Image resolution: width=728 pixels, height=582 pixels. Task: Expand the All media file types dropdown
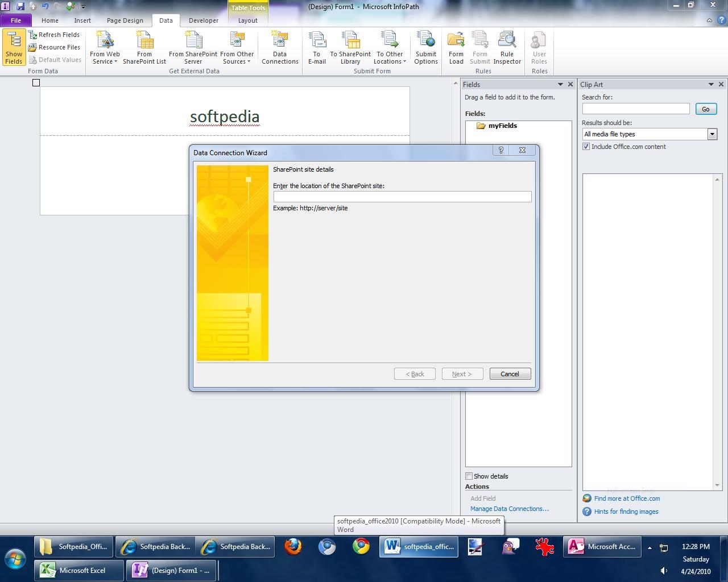click(x=712, y=134)
